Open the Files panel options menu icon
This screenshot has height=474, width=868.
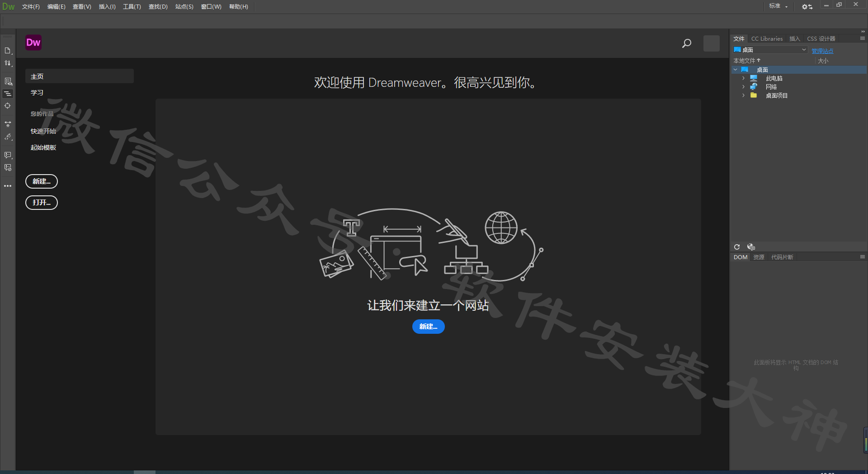pos(863,38)
